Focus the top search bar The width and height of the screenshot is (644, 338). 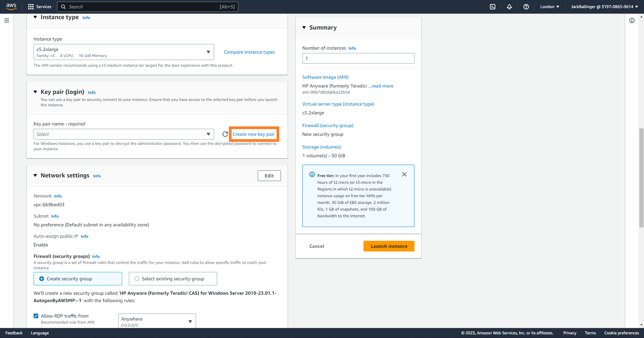[148, 7]
